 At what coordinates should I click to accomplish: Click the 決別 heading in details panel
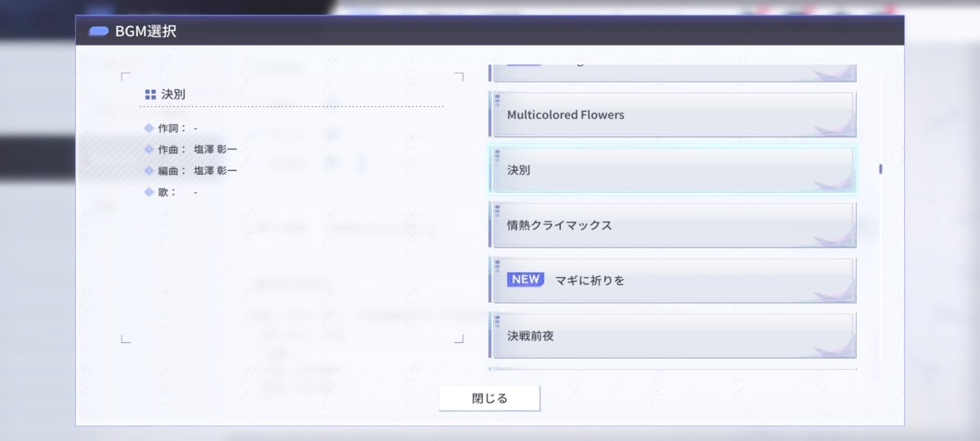pyautogui.click(x=173, y=95)
